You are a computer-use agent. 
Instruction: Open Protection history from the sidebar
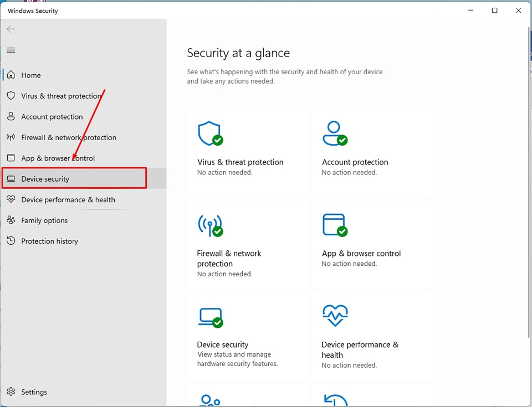(x=48, y=241)
